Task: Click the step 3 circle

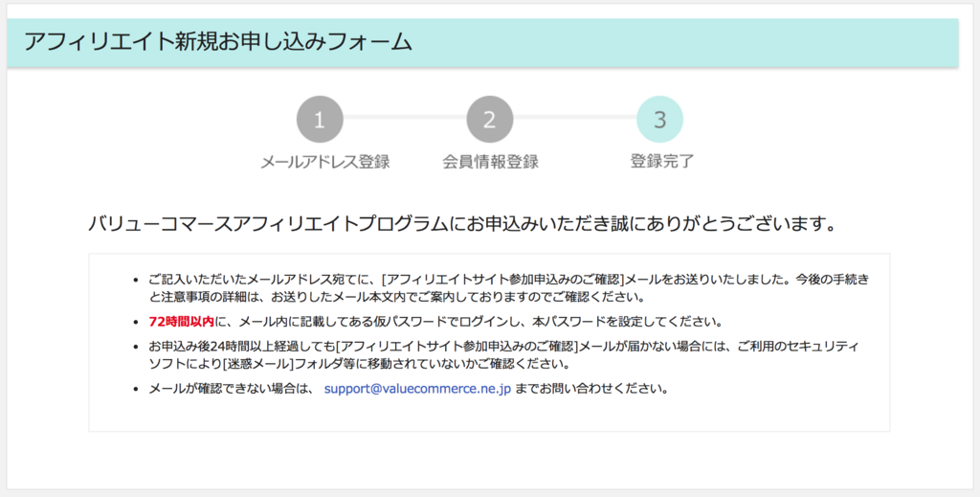Action: pos(659,120)
